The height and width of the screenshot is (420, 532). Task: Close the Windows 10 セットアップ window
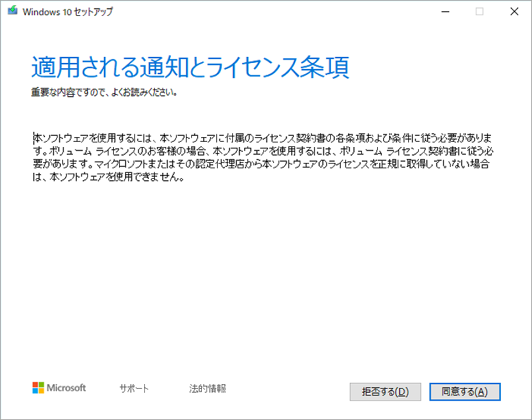(514, 11)
